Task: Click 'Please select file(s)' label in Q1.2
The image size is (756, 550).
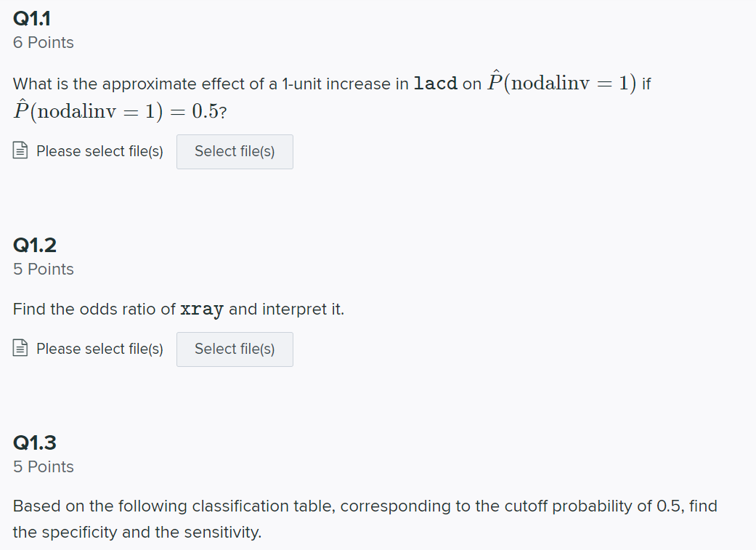Action: coord(99,349)
